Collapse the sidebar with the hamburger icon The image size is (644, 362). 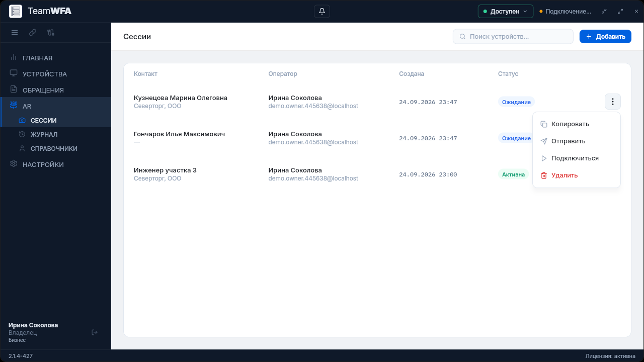click(15, 33)
